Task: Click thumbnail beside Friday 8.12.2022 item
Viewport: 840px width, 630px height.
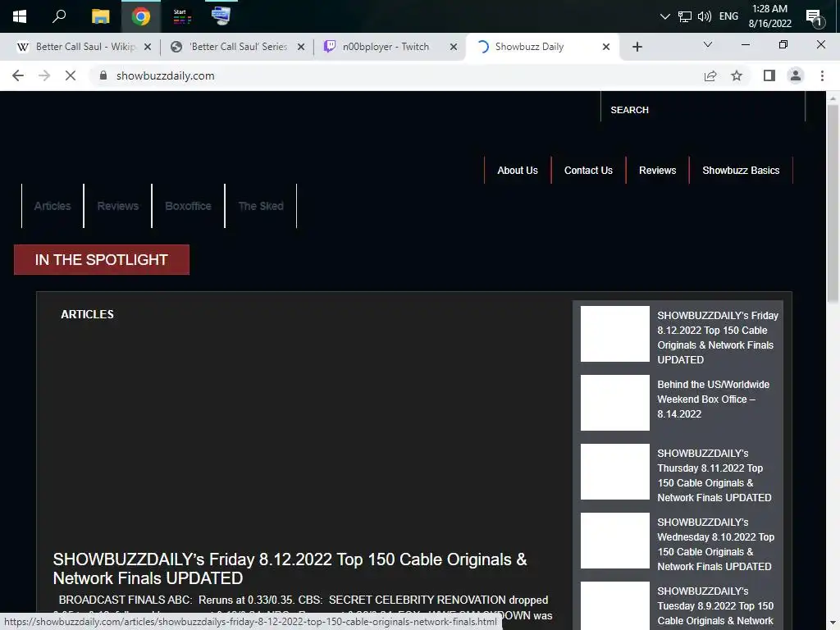Action: pyautogui.click(x=615, y=334)
